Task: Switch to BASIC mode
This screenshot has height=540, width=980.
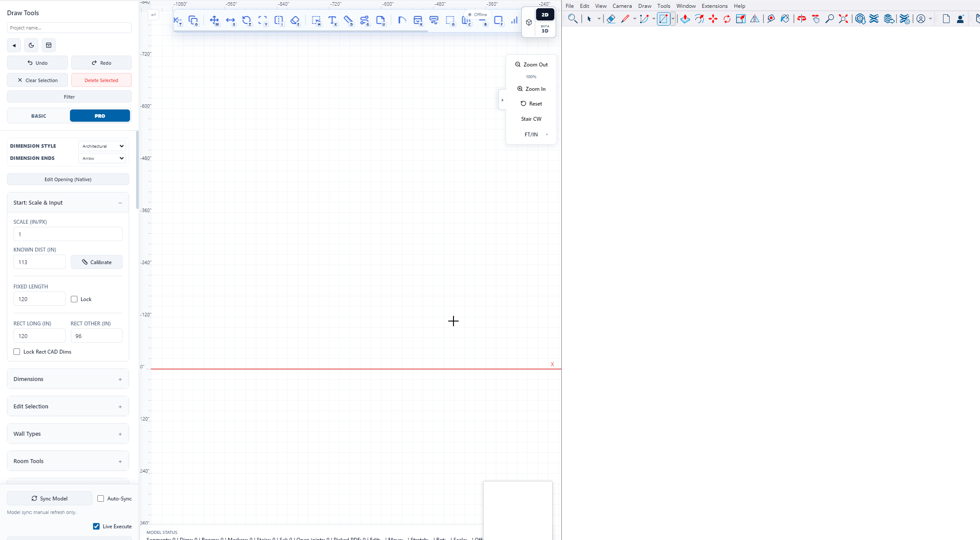Action: point(39,116)
